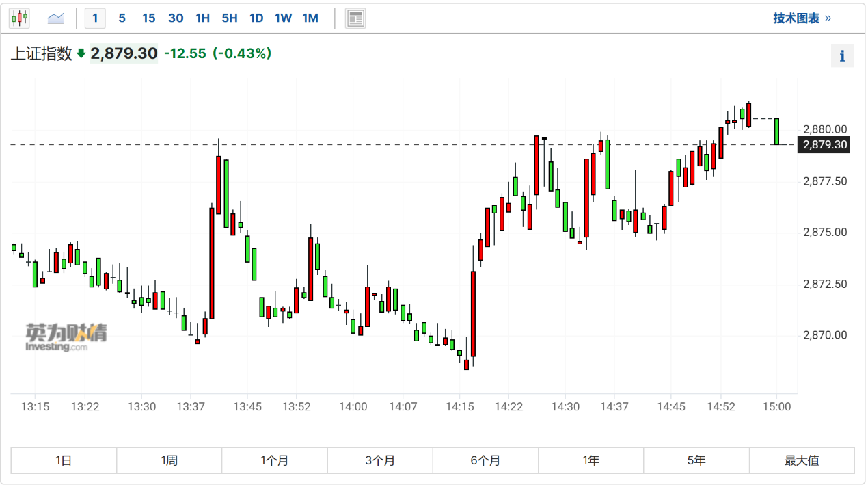Click the green down arrow beside 上证指数
Viewport: 868px width, 487px height.
81,53
